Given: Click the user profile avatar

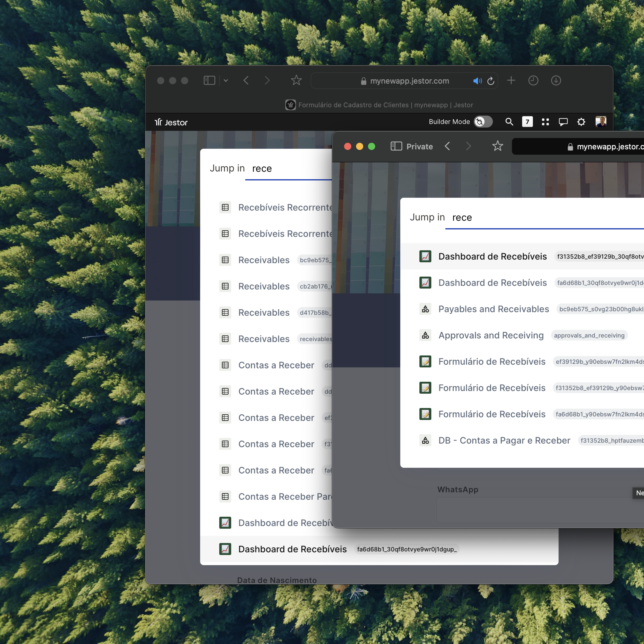Looking at the screenshot, I should (x=601, y=121).
